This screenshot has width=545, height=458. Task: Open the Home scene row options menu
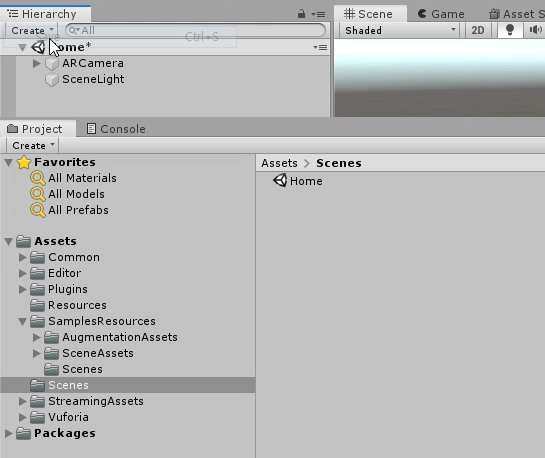point(320,47)
